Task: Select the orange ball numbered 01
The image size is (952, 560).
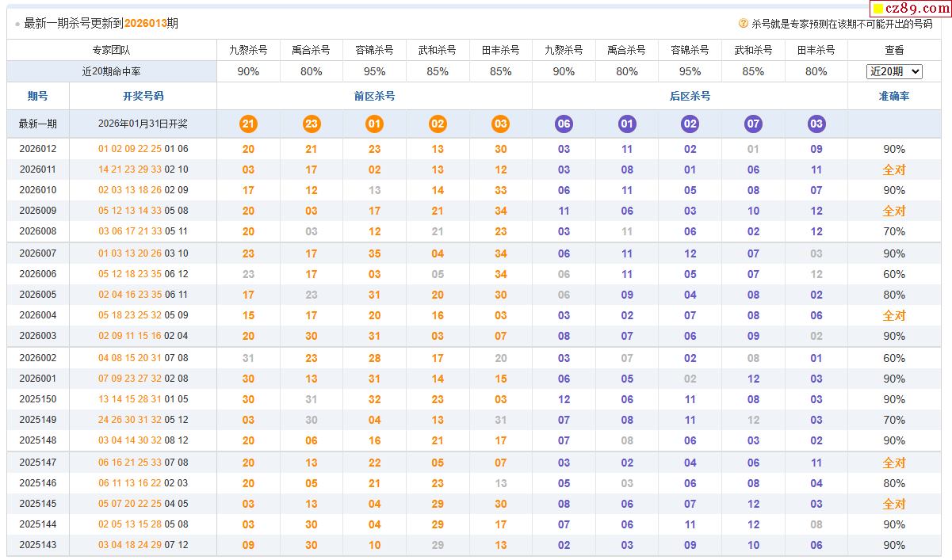Action: pos(374,124)
